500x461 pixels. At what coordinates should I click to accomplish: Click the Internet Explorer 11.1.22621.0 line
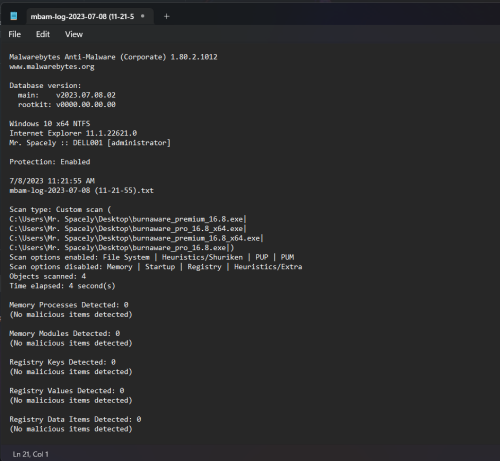73,133
